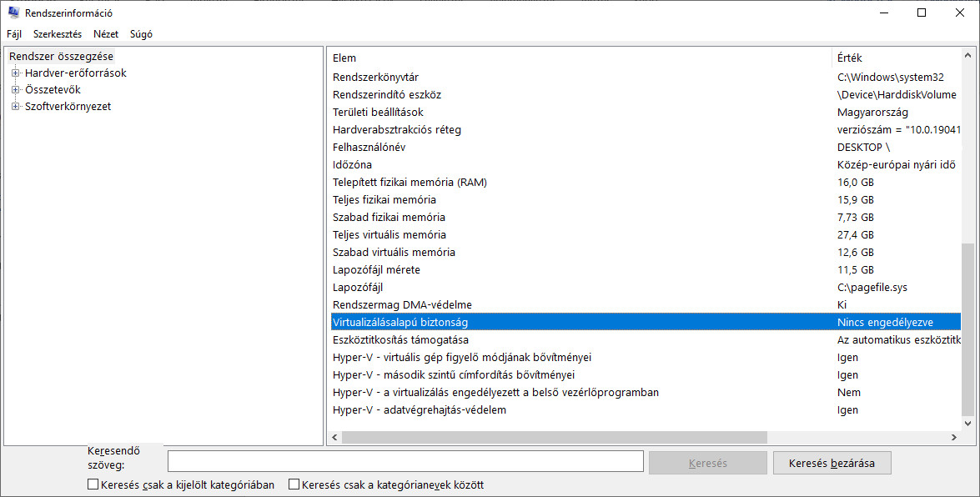Click the vertical scrollbar down arrow

point(968,424)
